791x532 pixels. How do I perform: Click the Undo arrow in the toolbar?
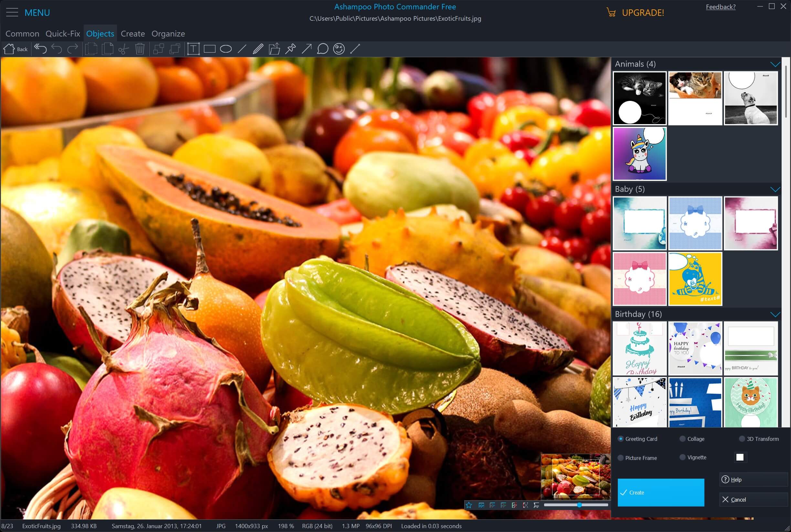tap(57, 49)
